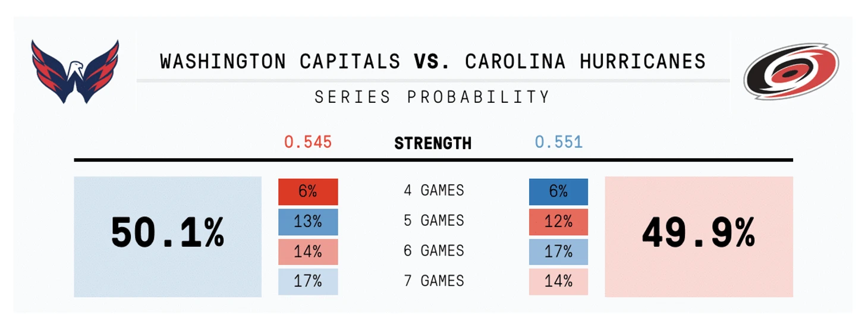Click the Hurricanes strength value 0.551

click(559, 143)
